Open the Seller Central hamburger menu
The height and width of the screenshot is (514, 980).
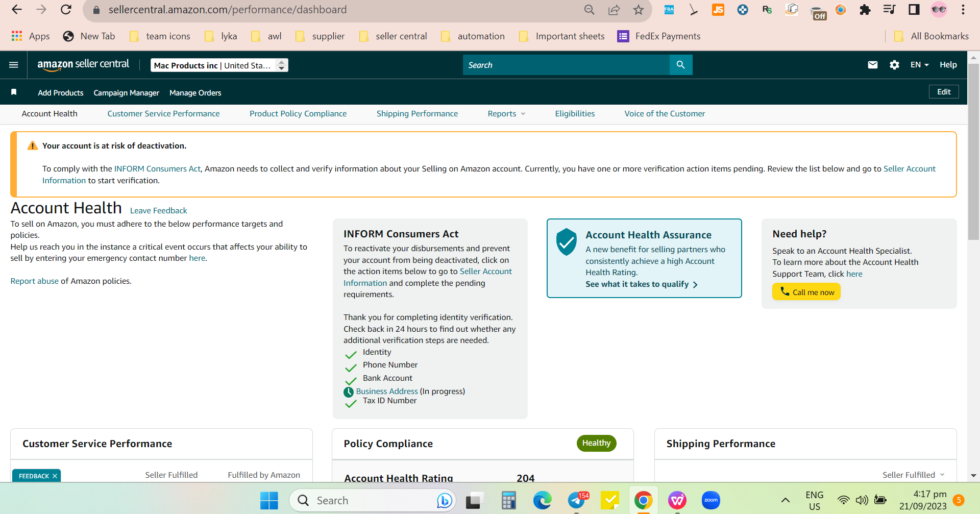[14, 65]
